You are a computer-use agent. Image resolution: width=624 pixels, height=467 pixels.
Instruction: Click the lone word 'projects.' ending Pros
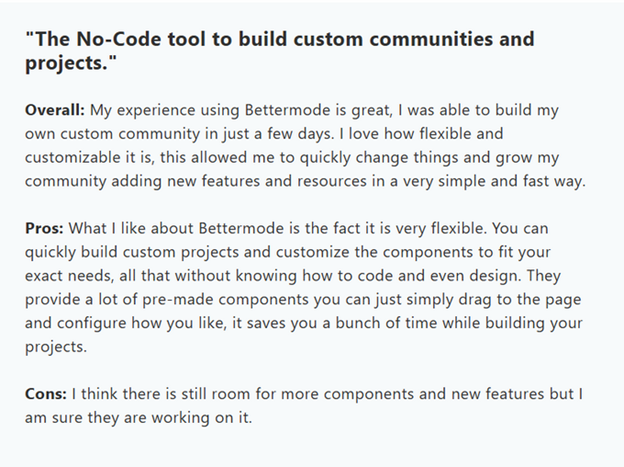pos(56,347)
